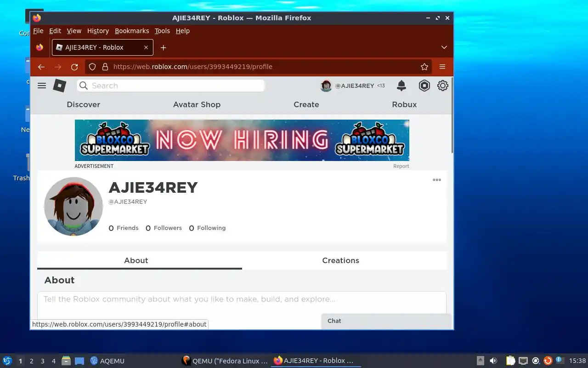
Task: Click the Bloxco Supermarket Now Hiring ad
Action: click(242, 140)
